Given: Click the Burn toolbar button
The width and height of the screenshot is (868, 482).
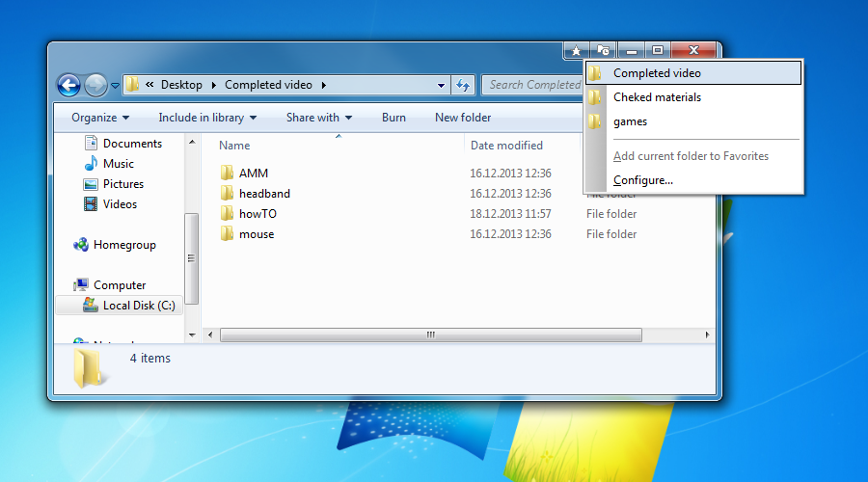Looking at the screenshot, I should point(393,118).
